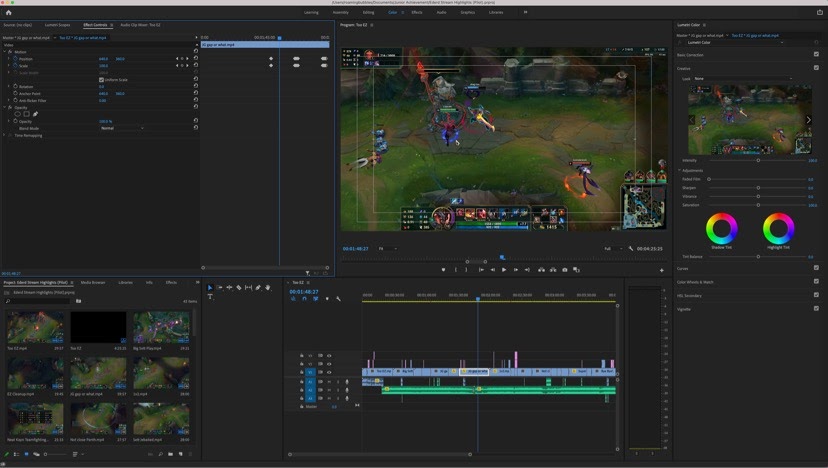Select the Hand tool
Viewport: 828px width, 468px height.
click(268, 287)
